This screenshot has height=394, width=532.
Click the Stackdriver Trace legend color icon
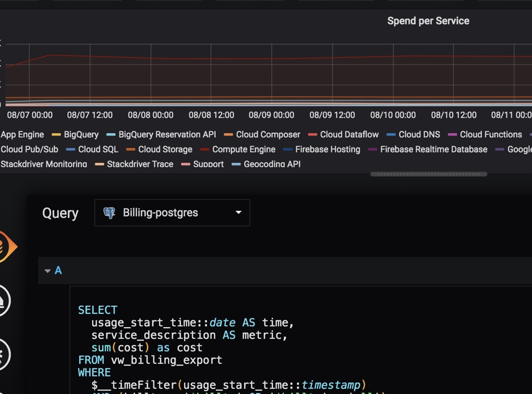99,164
